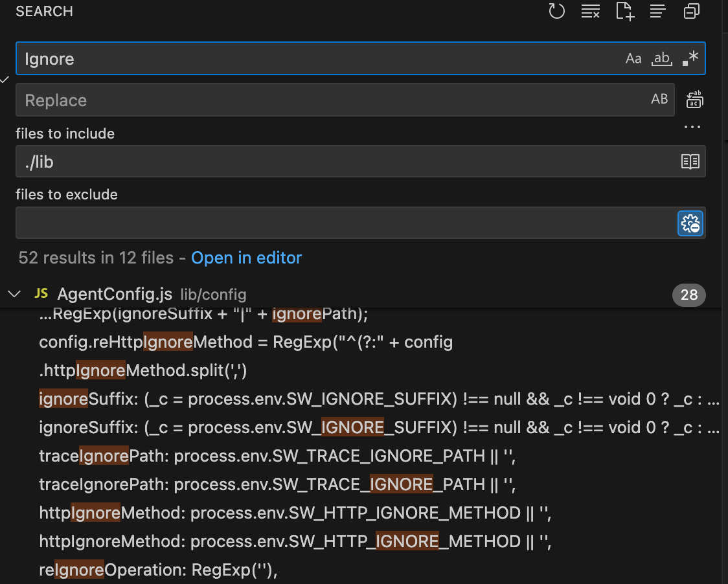The height and width of the screenshot is (584, 728).
Task: Click the files to include field containing ./lib
Action: [x=343, y=162]
